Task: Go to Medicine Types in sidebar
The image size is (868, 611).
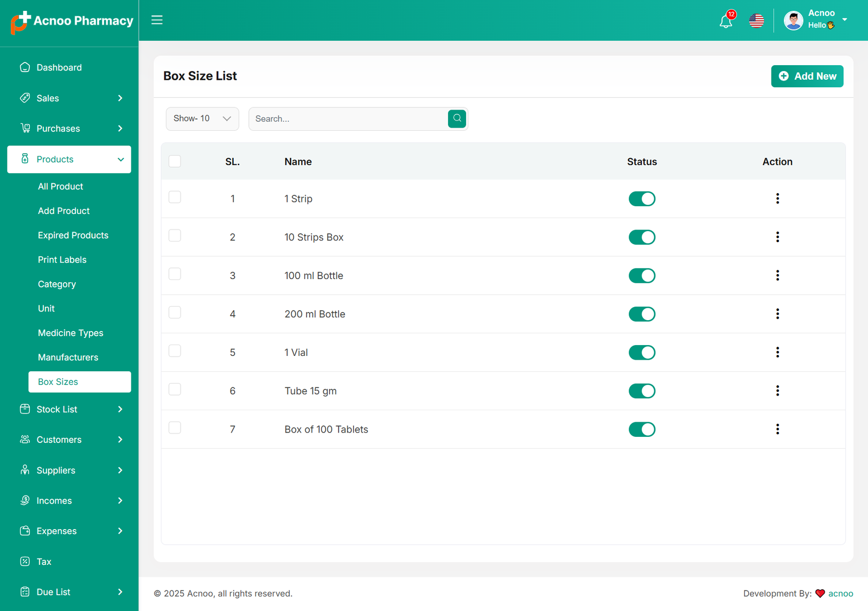Action: point(71,333)
